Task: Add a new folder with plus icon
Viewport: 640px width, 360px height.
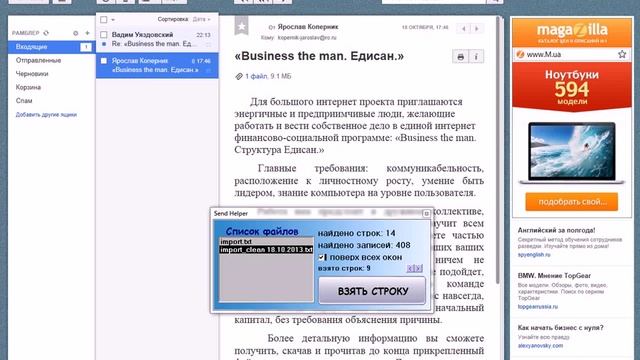Action: pos(87,33)
